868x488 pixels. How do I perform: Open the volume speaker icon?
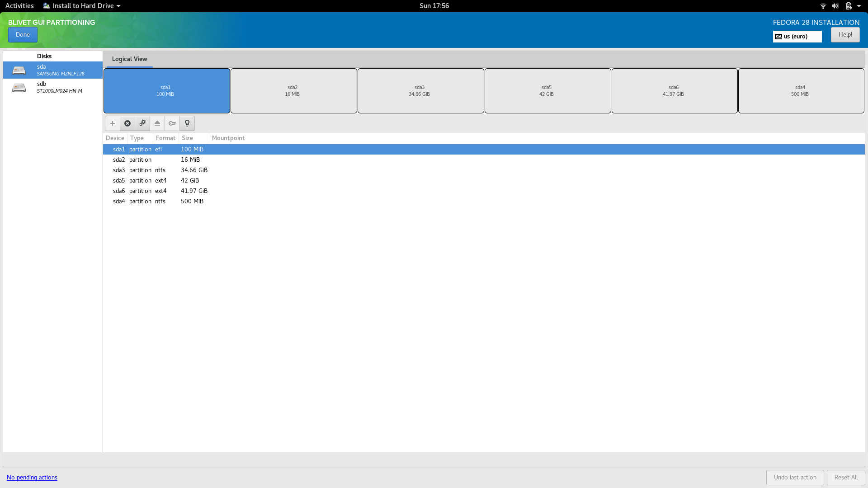pos(835,6)
